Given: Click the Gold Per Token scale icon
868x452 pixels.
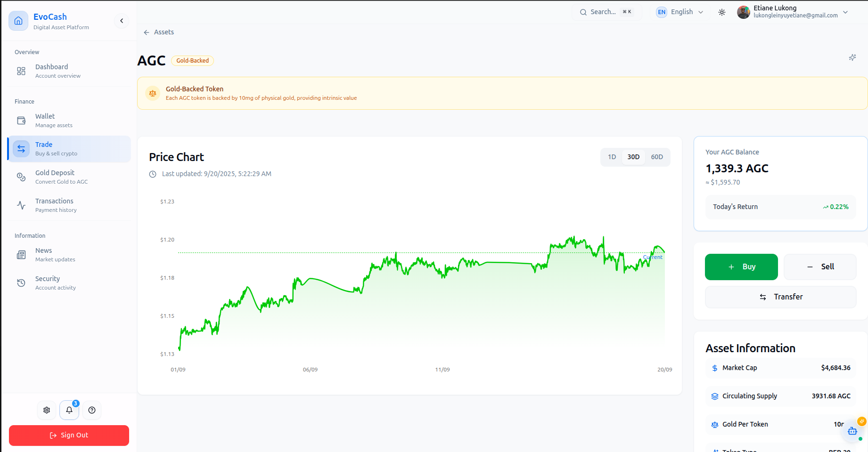Looking at the screenshot, I should coord(715,425).
